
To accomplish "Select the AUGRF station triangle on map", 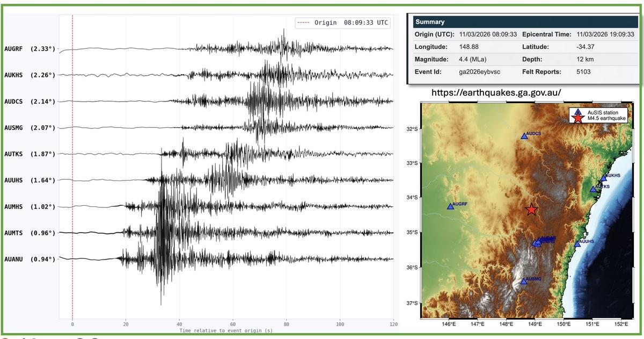I will tap(450, 206).
